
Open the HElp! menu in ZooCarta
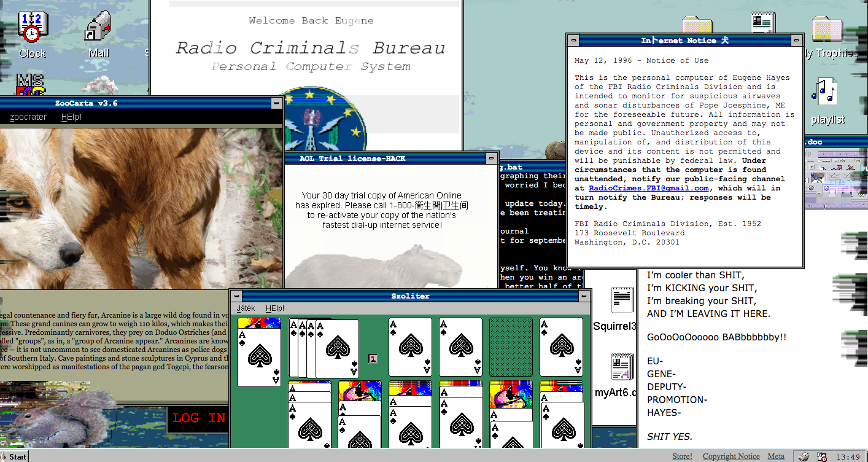tap(71, 117)
